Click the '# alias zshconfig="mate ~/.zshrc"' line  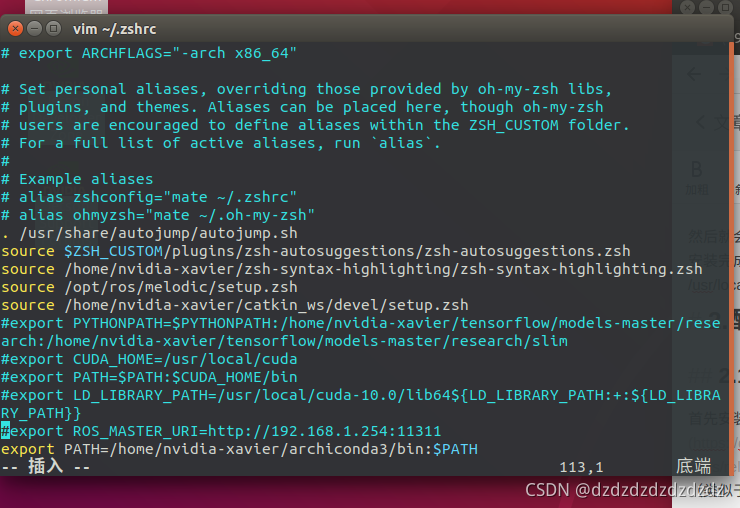[x=149, y=197]
